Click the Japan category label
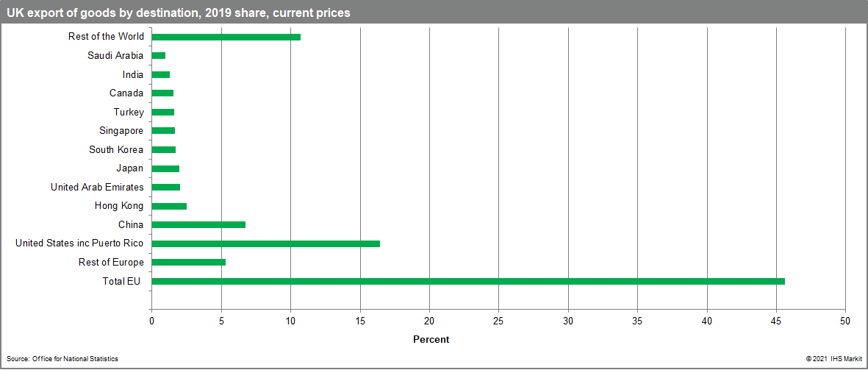Screen dimensions: 868x370 (x=130, y=168)
